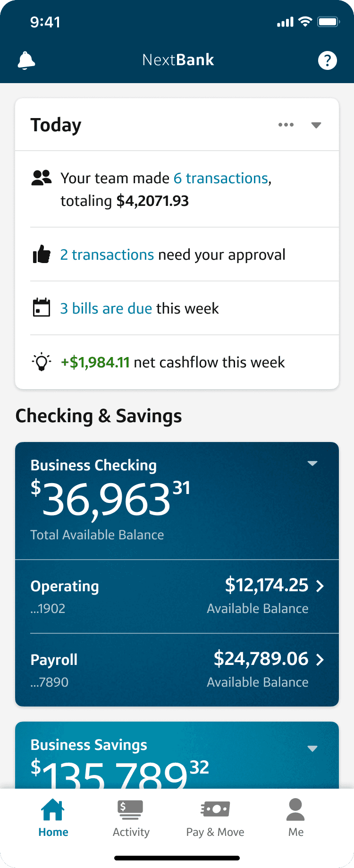The height and width of the screenshot is (868, 354).
Task: Collapse the Business Checking section arrow
Action: 312,463
